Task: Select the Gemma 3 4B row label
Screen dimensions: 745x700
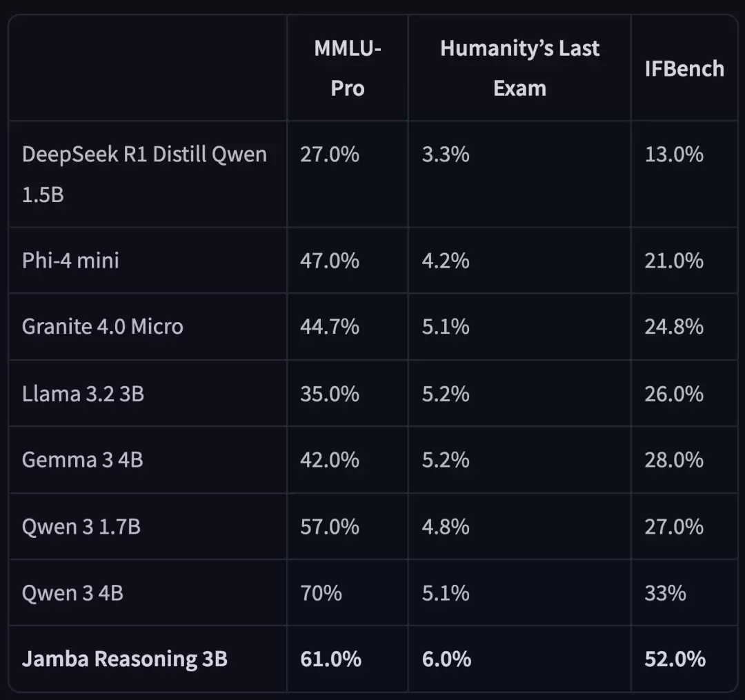Action: [x=83, y=459]
